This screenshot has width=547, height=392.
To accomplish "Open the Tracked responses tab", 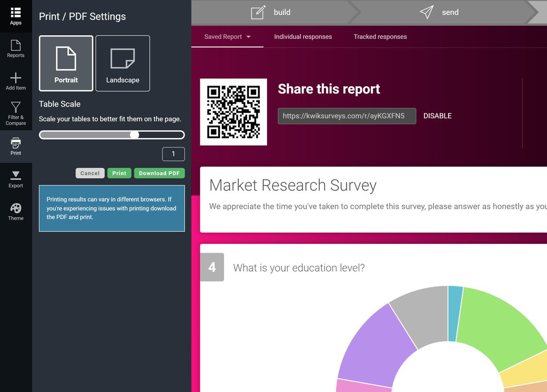I will 380,37.
